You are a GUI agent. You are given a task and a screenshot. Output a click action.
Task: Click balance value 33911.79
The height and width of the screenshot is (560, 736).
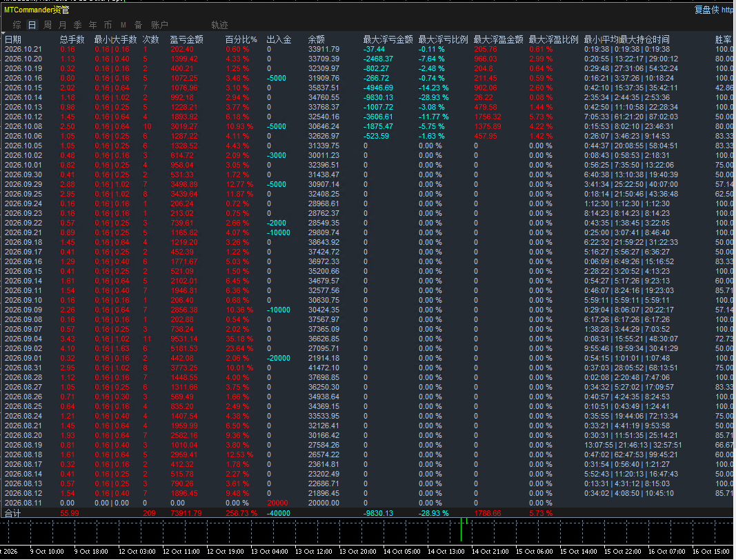(x=324, y=49)
